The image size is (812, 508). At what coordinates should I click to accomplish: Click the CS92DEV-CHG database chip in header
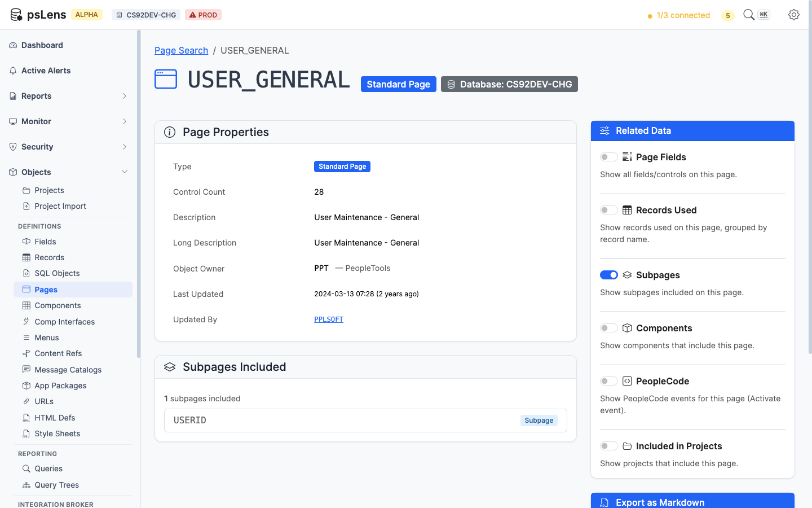[146, 15]
